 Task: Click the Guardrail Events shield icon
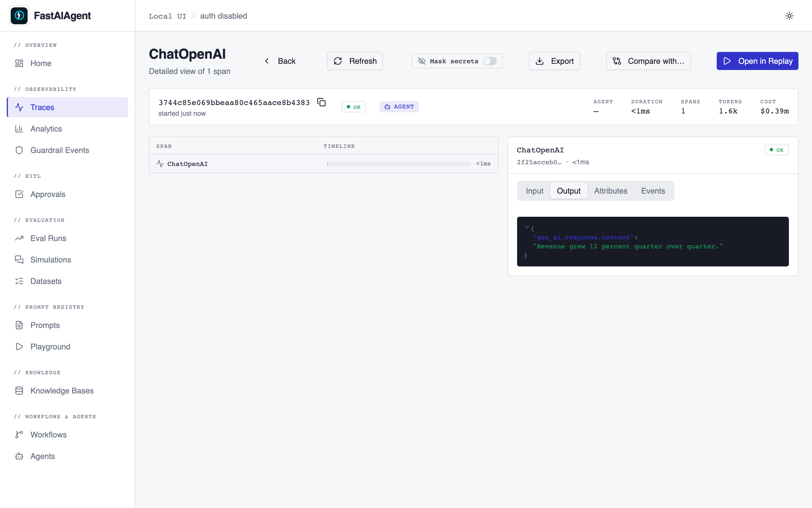coord(19,150)
